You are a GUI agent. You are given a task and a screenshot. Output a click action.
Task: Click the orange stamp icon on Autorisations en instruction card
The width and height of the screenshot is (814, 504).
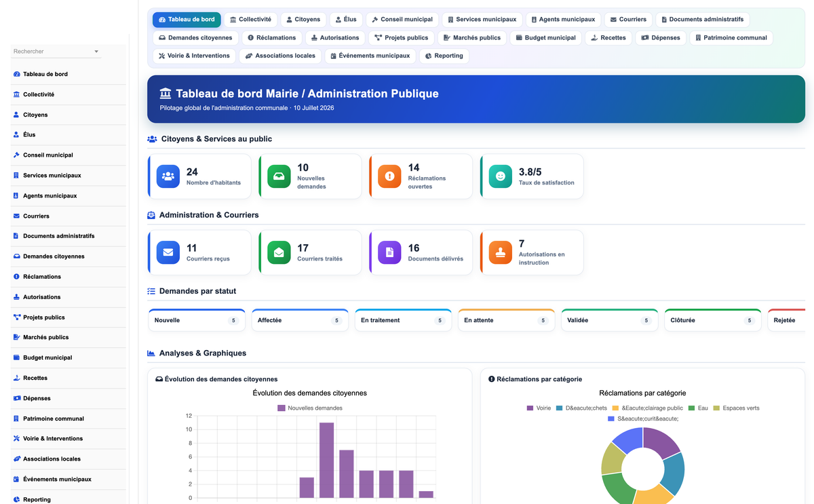501,252
